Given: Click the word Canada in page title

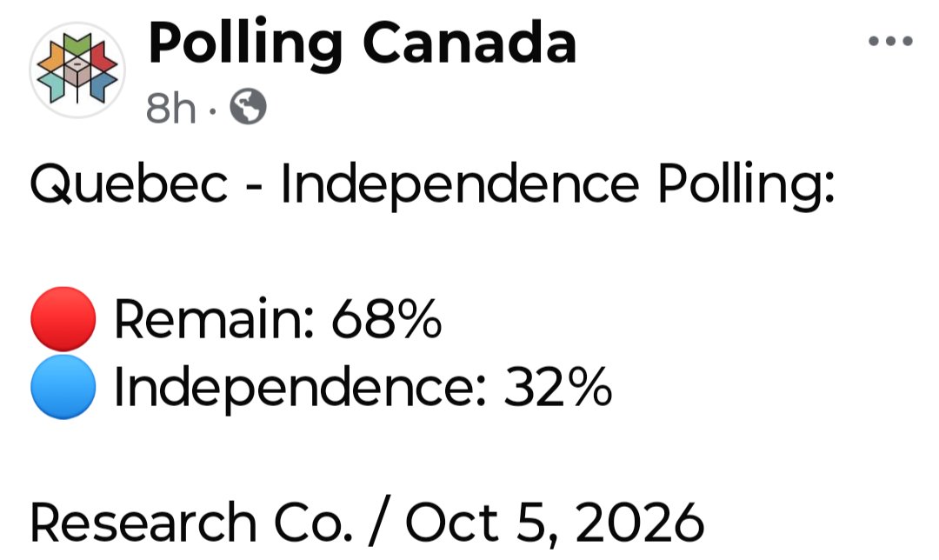Looking at the screenshot, I should pyautogui.click(x=469, y=42).
